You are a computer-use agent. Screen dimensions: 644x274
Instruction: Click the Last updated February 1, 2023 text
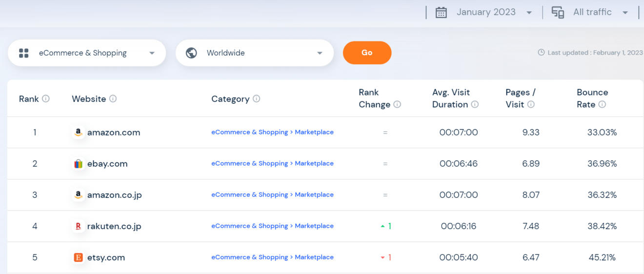tap(595, 53)
